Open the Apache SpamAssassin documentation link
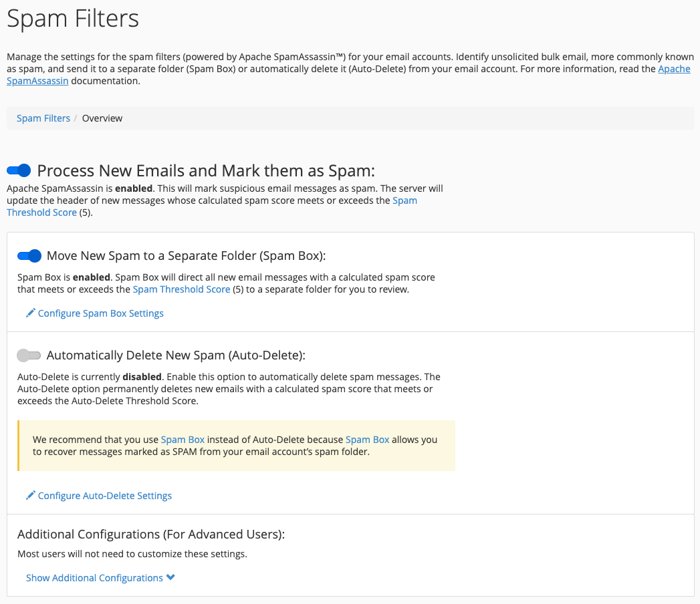700x604 pixels. 674,69
